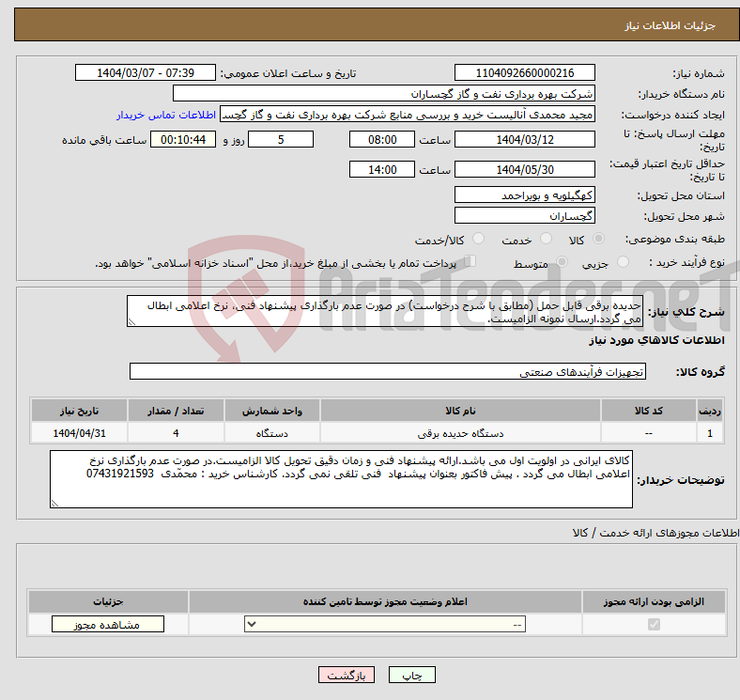Select the کالا/خدمت radio button
This screenshot has width=740, height=700.
point(479,239)
